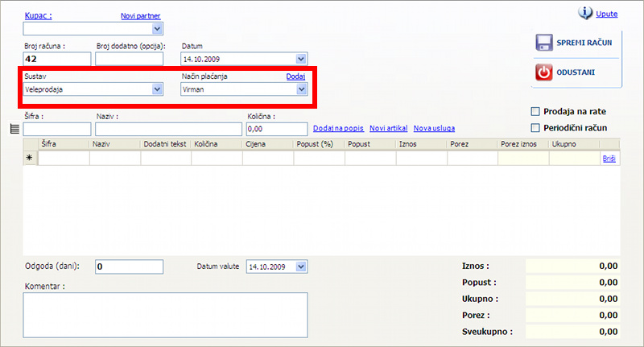
Task: Click the Popust (%) column header
Action: point(319,144)
